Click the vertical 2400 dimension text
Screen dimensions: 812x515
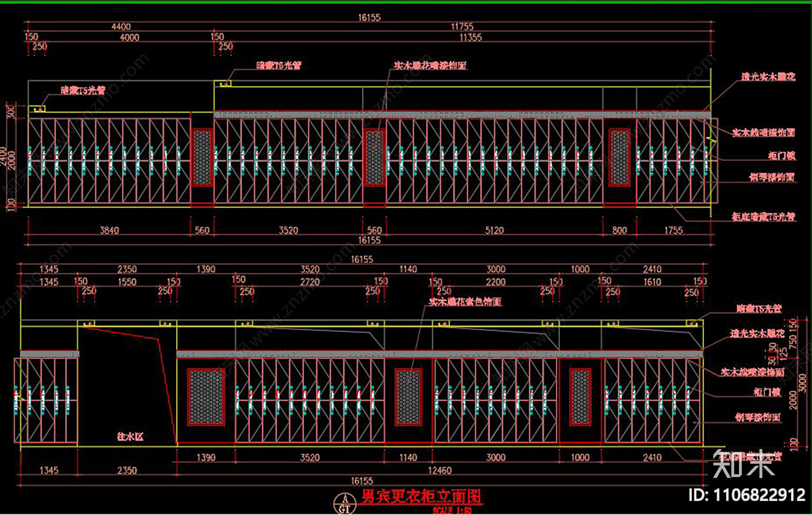point(4,158)
